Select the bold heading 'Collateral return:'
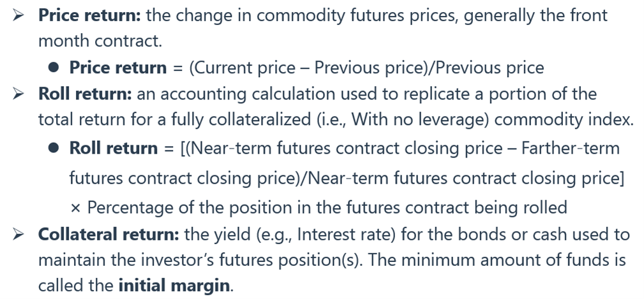644x299 pixels. click(109, 235)
